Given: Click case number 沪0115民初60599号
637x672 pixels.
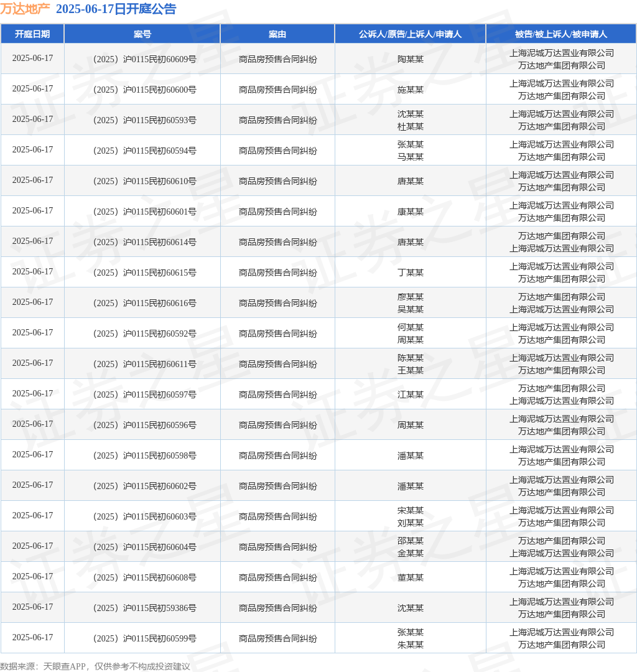Looking at the screenshot, I should [145, 638].
